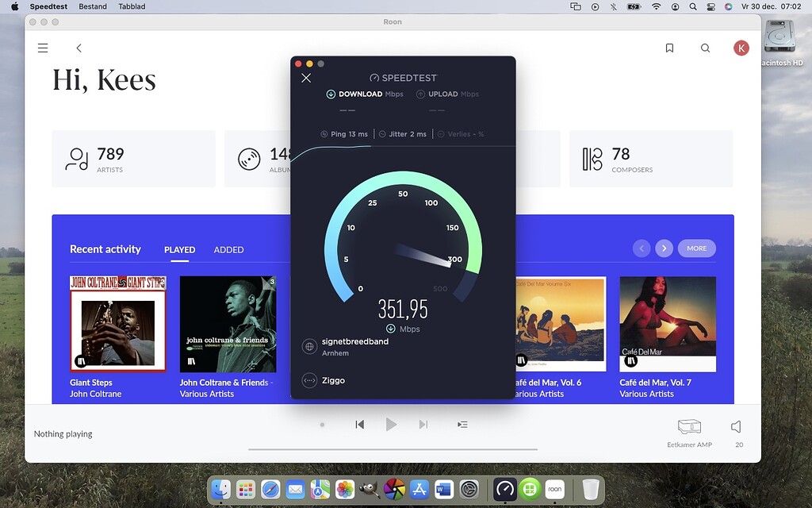This screenshot has height=508, width=812.
Task: Click the playback progress seek bar
Action: tap(393, 449)
